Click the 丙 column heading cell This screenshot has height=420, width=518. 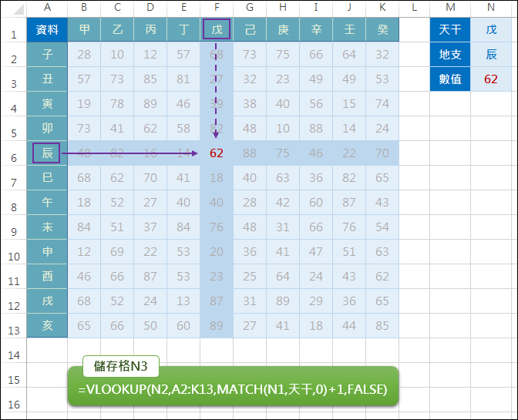(150, 30)
